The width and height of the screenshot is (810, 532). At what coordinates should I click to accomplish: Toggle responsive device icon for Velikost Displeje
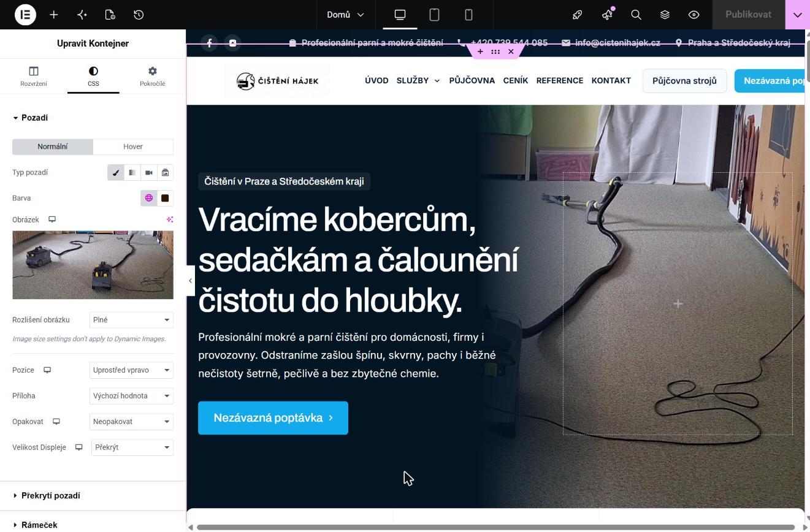click(x=78, y=447)
